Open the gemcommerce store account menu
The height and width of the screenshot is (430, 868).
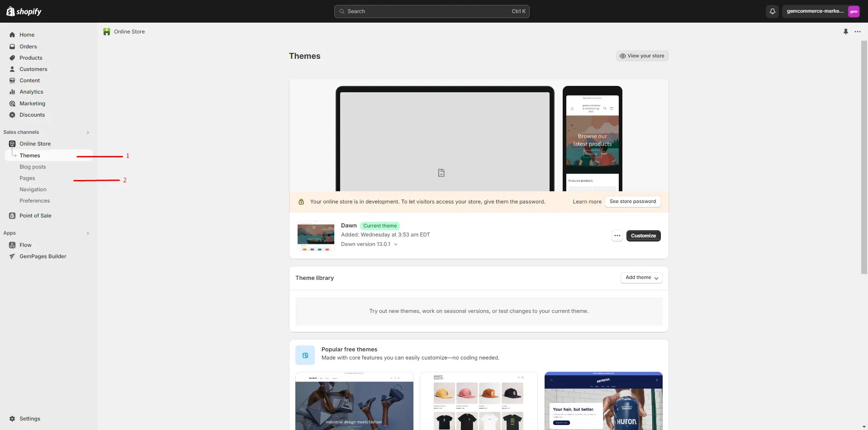pyautogui.click(x=821, y=11)
